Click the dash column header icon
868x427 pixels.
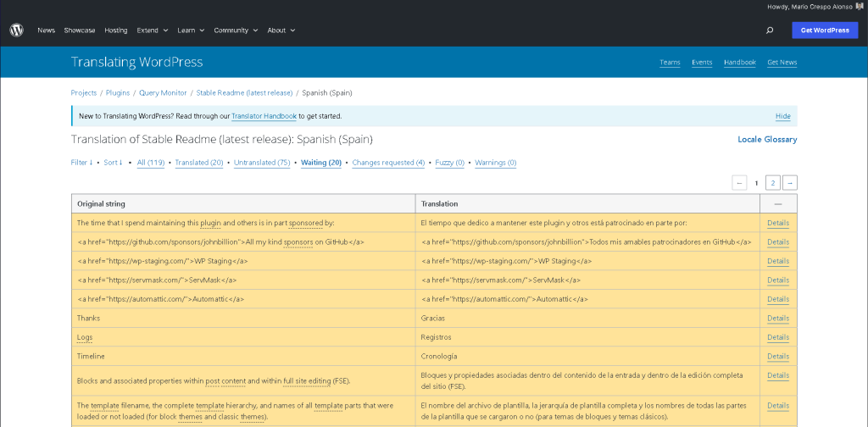(x=778, y=204)
